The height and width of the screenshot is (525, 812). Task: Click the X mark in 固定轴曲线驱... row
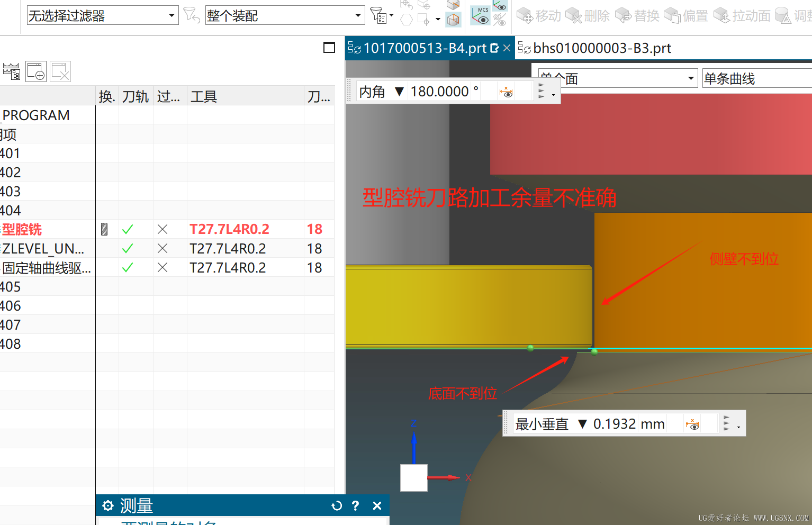tap(163, 267)
